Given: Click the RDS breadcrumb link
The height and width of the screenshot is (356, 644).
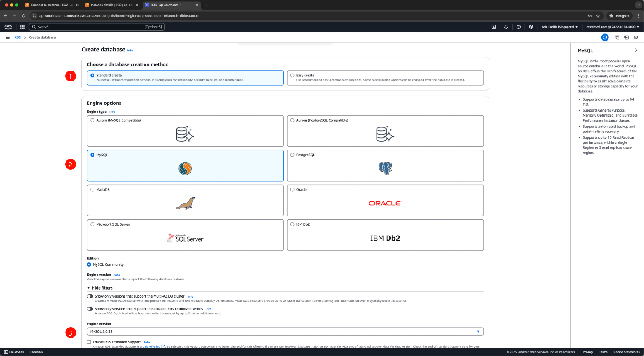Looking at the screenshot, I should tap(18, 38).
